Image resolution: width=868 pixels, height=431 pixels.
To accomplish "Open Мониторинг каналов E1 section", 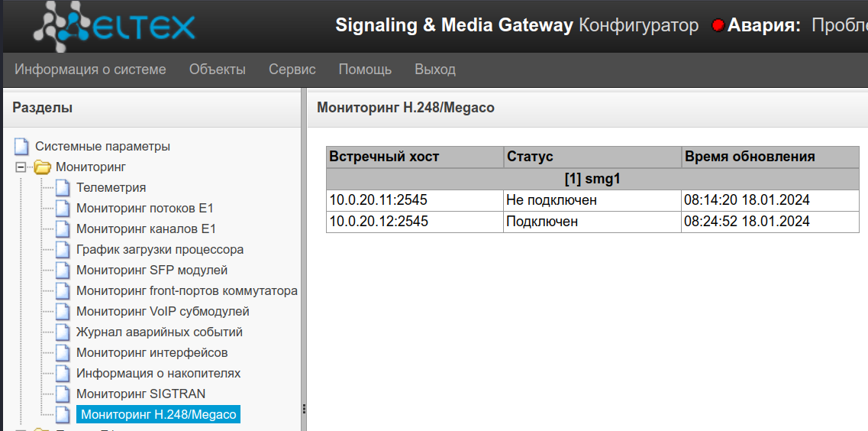I will pyautogui.click(x=146, y=228).
